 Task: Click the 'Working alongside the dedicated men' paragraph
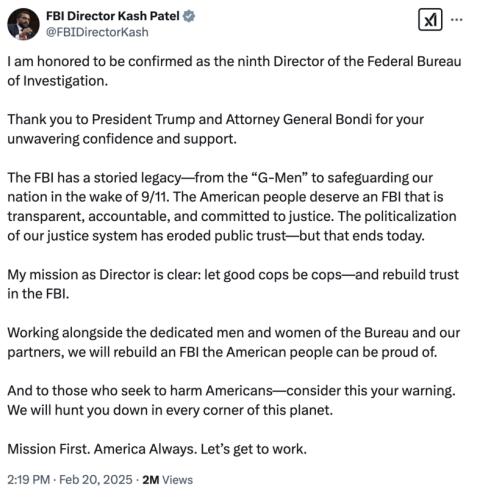pos(234,342)
